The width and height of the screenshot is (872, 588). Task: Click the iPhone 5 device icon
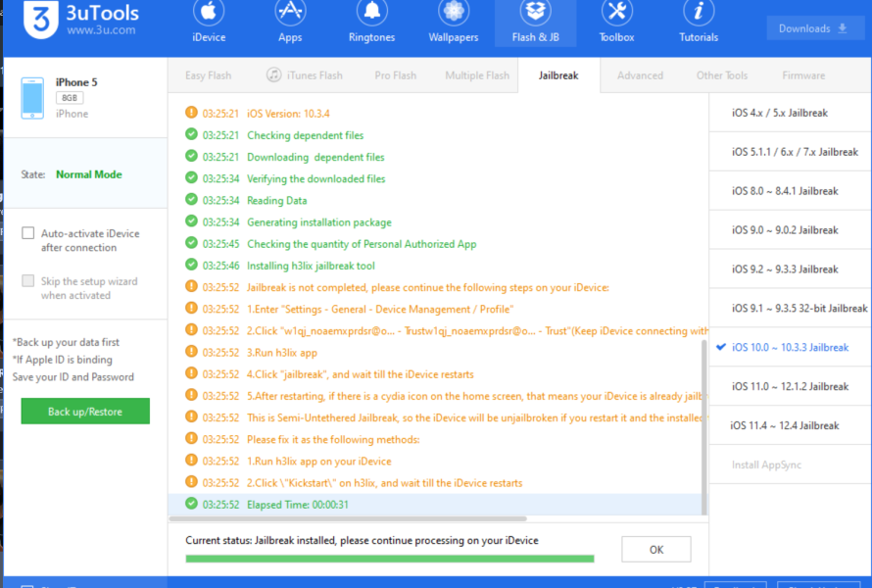click(x=32, y=98)
